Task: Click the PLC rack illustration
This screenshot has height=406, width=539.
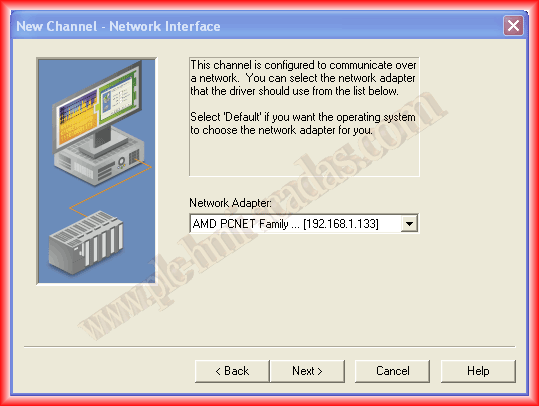Action: [x=86, y=243]
